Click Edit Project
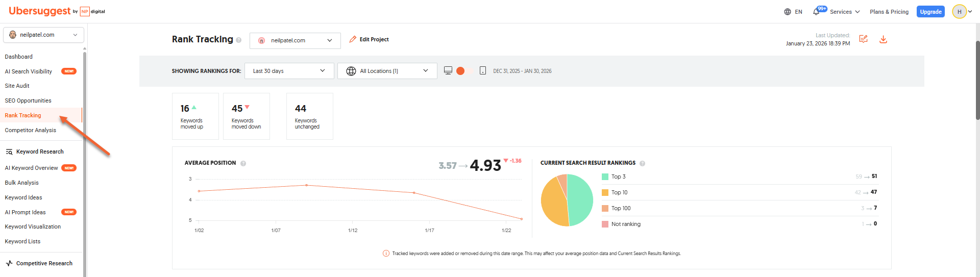 tap(374, 39)
